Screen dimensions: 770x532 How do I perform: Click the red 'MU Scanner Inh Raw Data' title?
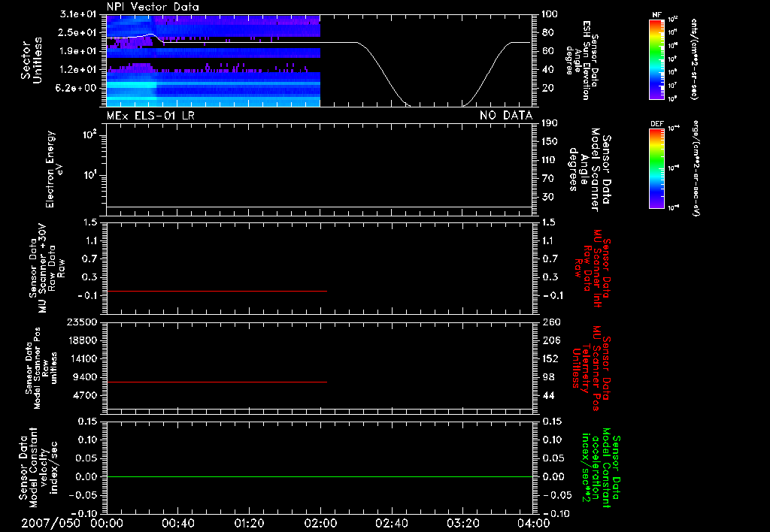pos(593,268)
